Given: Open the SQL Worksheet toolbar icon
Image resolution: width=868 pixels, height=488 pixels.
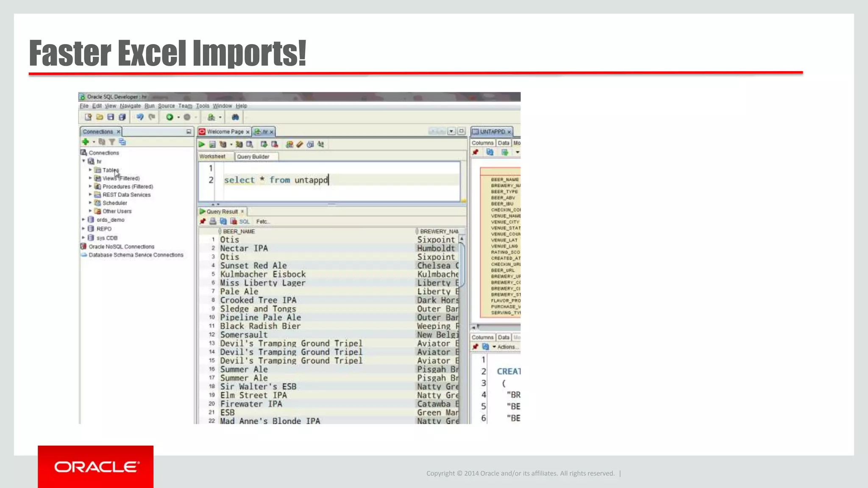Looking at the screenshot, I should tap(211, 117).
